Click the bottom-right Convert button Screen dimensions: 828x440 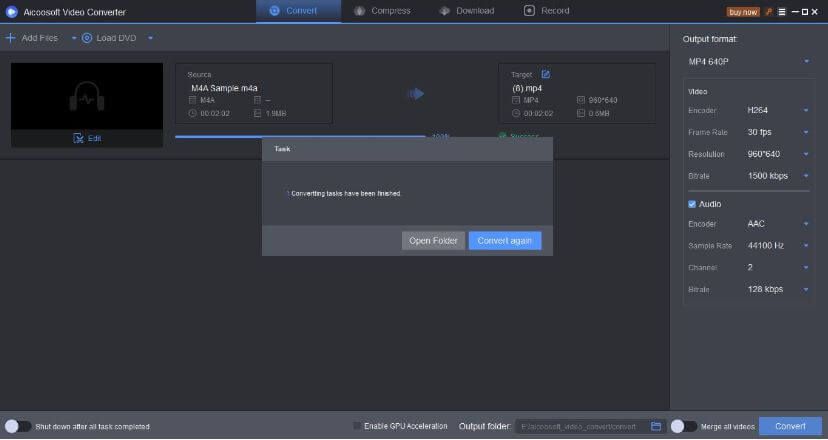(791, 426)
